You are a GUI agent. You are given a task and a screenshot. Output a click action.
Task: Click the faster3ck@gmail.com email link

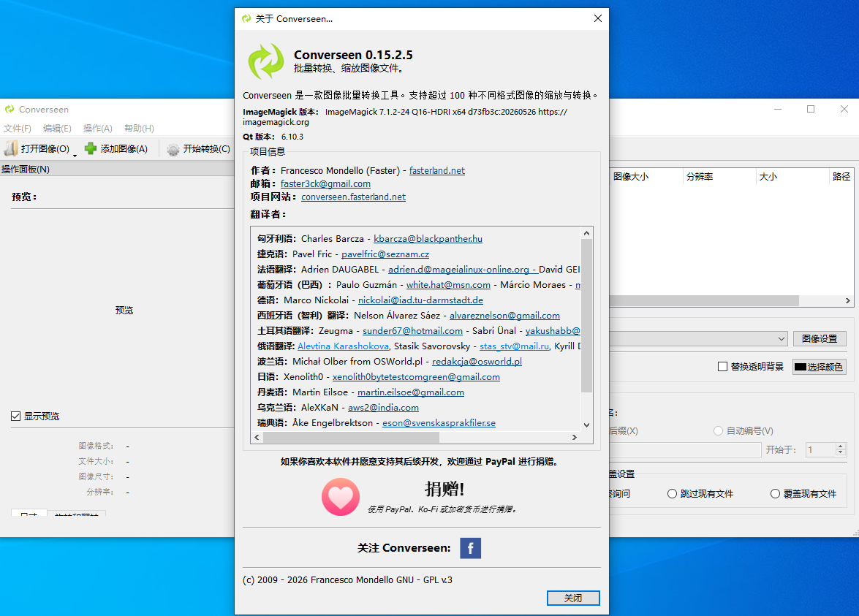click(325, 183)
